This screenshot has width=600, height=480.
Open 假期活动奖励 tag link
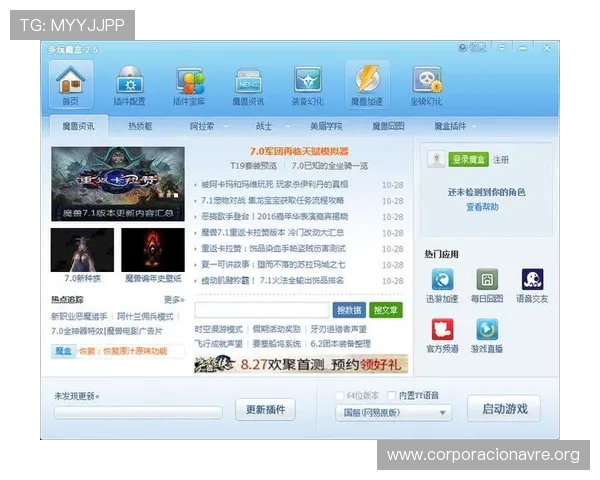[x=277, y=329]
